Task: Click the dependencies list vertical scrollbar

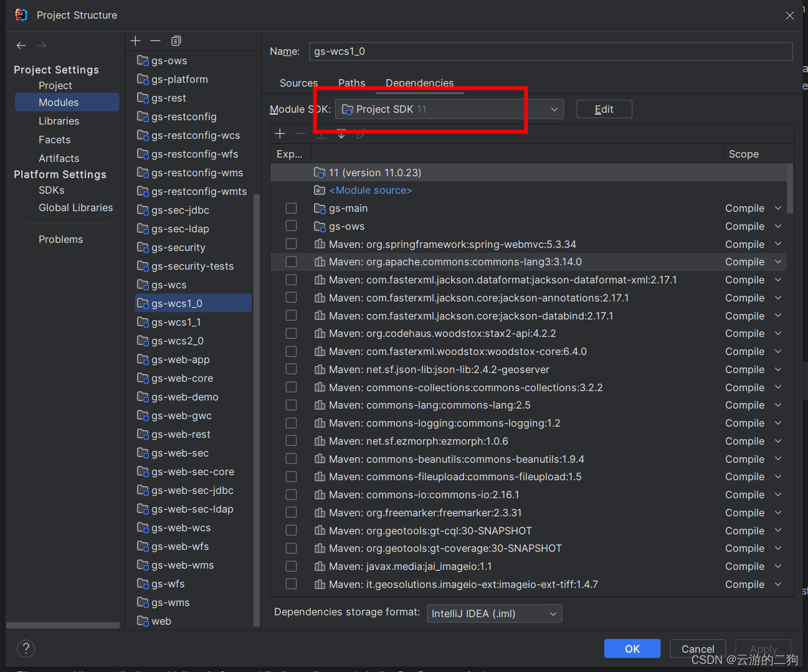Action: pyautogui.click(x=790, y=189)
